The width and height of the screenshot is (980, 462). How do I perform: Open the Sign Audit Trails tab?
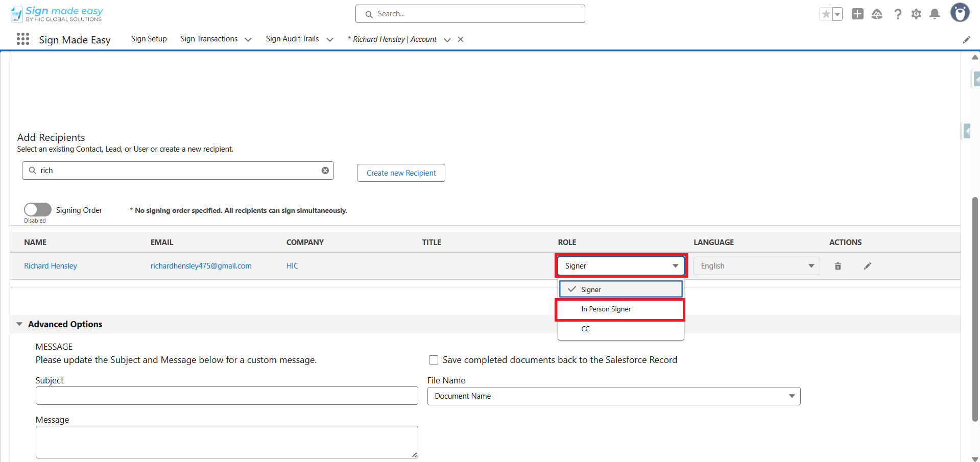(292, 39)
